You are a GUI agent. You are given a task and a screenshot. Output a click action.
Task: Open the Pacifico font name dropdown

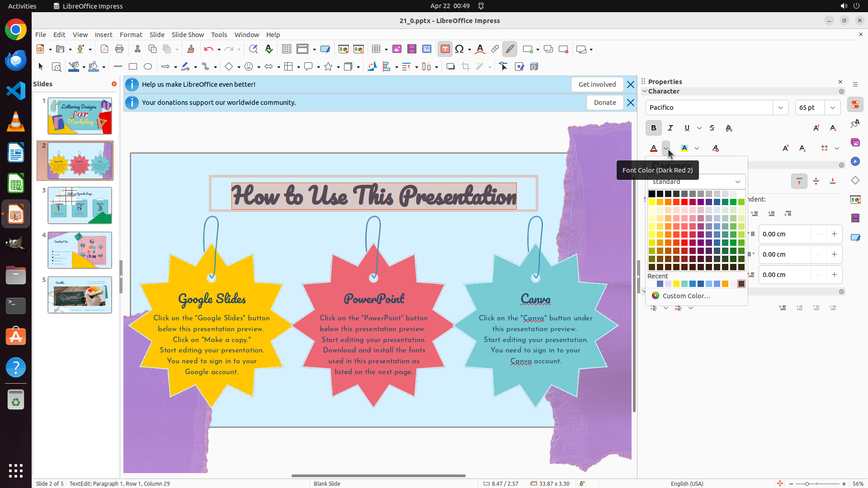tap(781, 108)
